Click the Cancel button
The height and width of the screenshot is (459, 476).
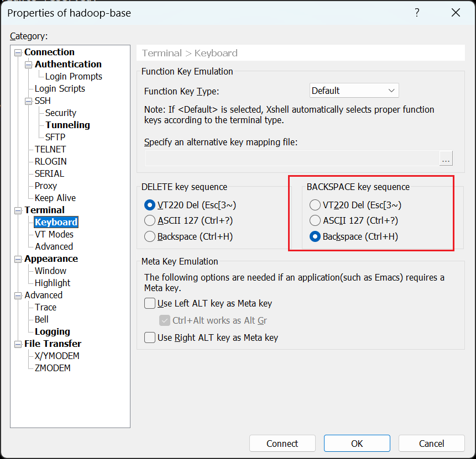coord(431,444)
